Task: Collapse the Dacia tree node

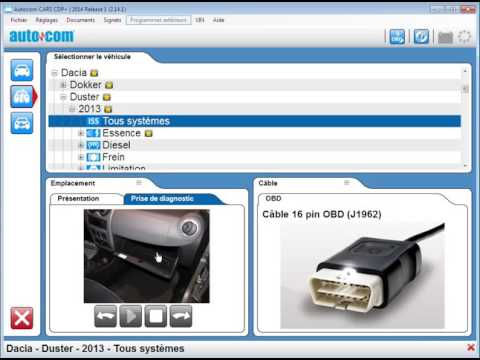Action: 55,73
